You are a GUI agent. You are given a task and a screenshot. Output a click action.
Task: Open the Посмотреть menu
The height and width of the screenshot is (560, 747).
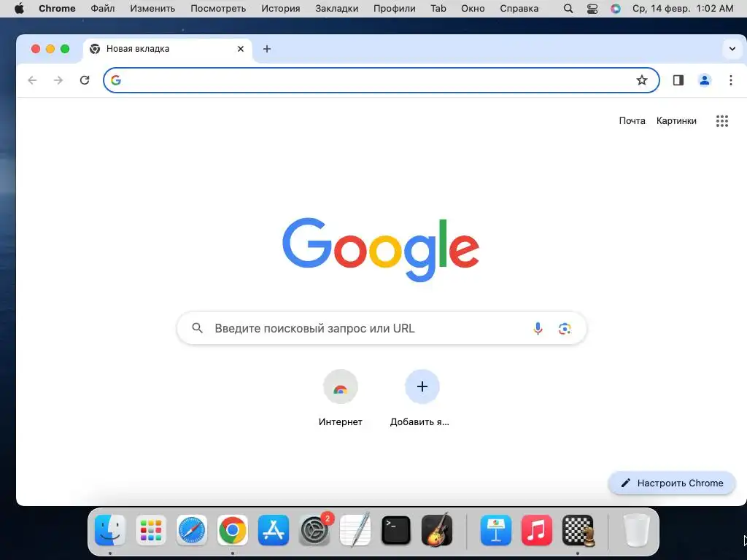click(x=218, y=9)
